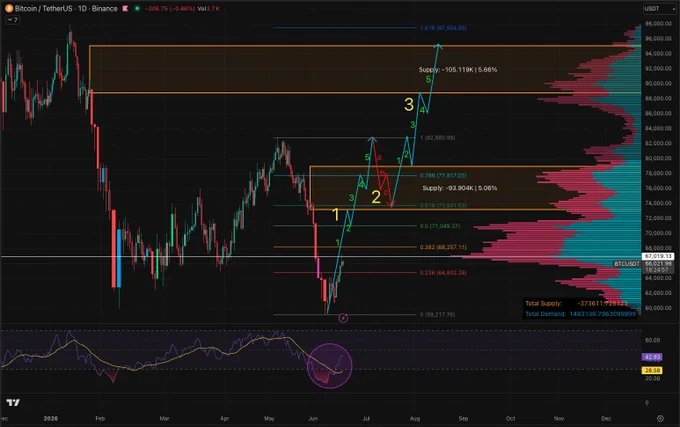Click the orange Bitcoin symbol logo

click(x=8, y=8)
